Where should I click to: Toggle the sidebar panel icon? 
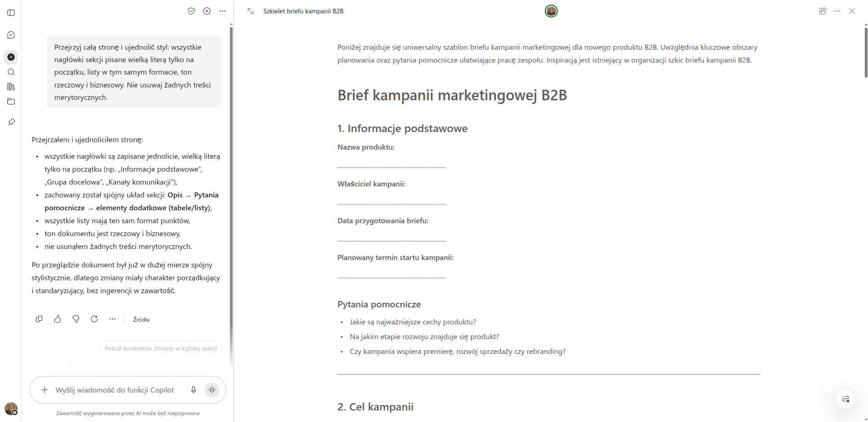click(11, 12)
